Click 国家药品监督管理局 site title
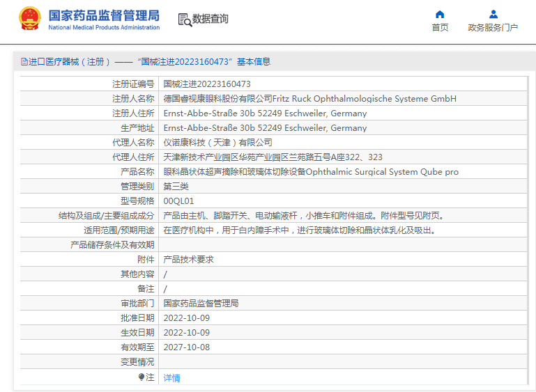 point(104,16)
